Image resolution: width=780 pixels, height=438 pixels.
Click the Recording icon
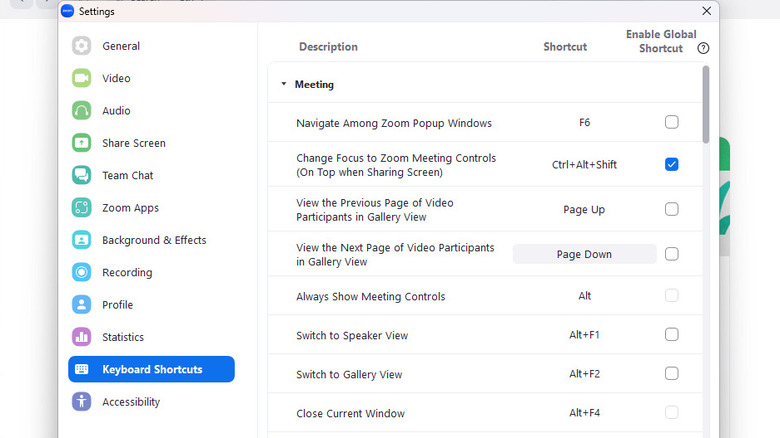click(x=82, y=272)
